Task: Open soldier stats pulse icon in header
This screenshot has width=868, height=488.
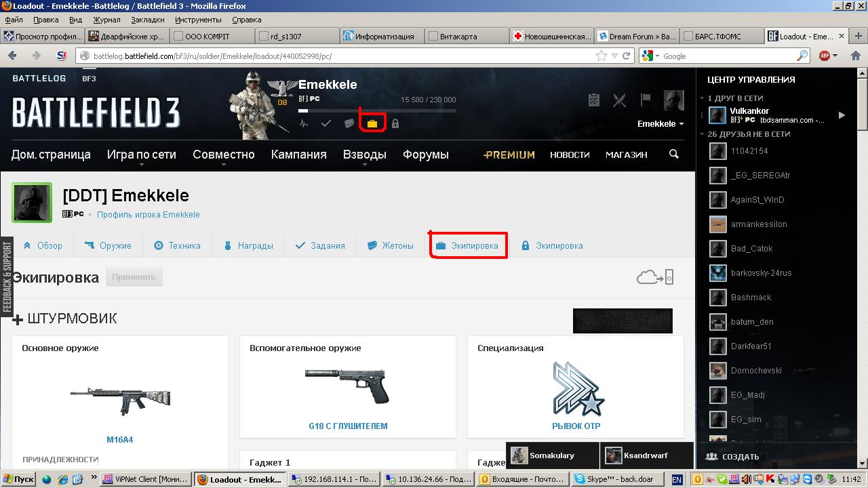Action: tap(304, 123)
